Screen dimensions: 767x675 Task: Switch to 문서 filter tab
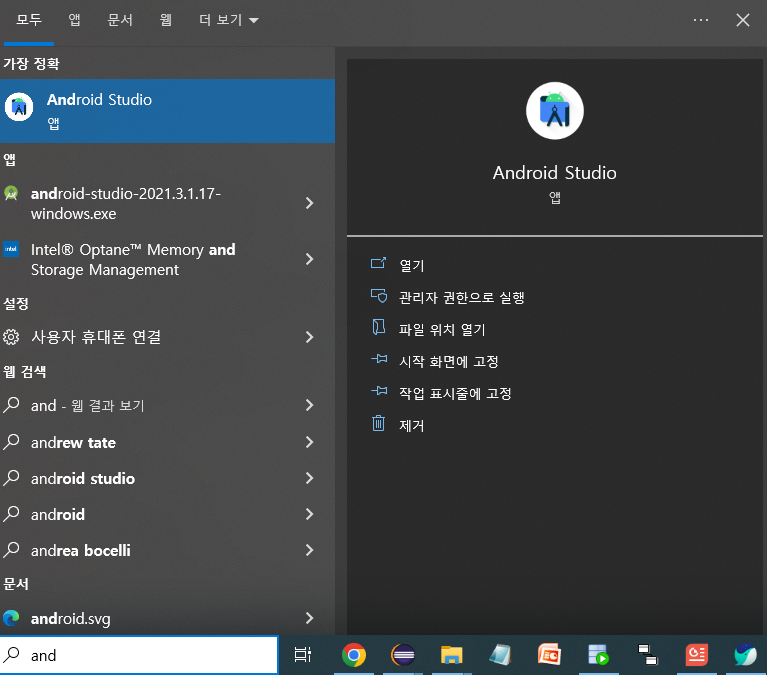[120, 20]
